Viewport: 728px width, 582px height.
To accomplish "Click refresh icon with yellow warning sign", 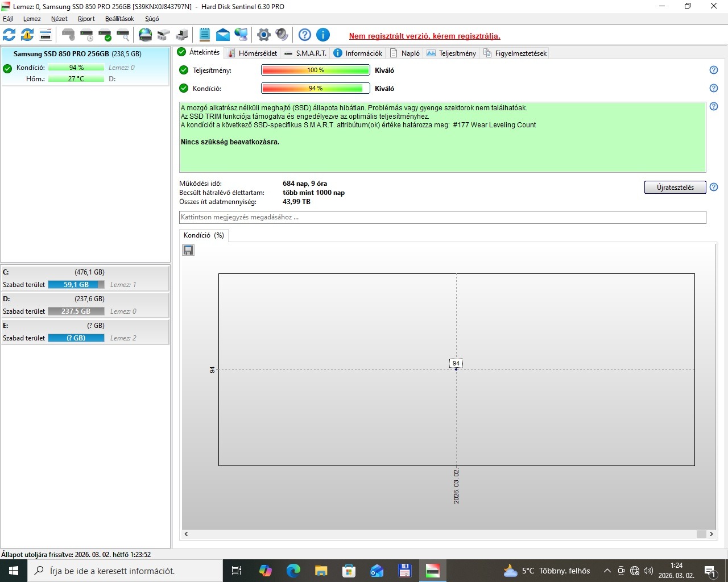I will pyautogui.click(x=27, y=35).
